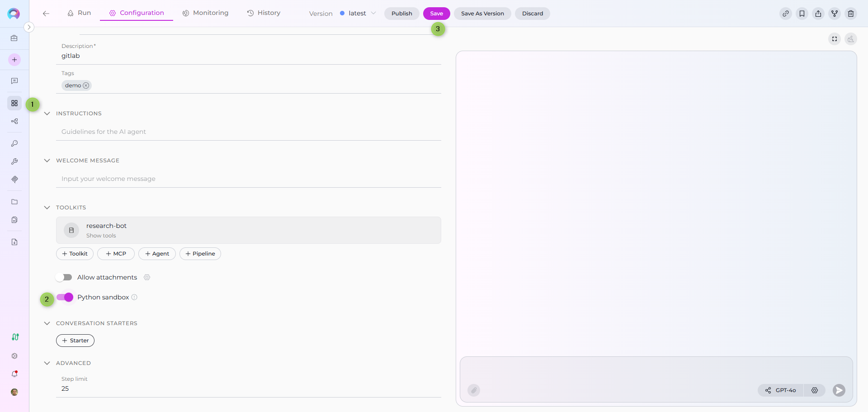This screenshot has width=868, height=412.
Task: Open the notifications bell in sidebar
Action: pyautogui.click(x=14, y=374)
